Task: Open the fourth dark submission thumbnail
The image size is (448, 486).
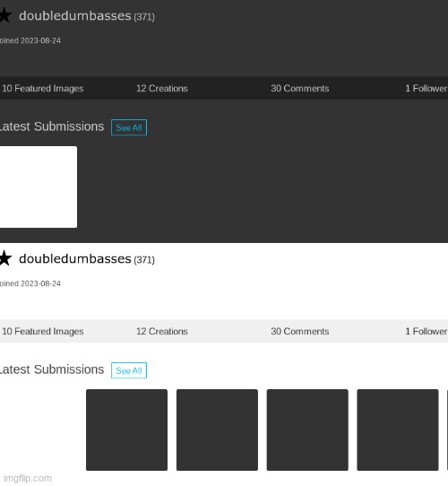Action: (x=398, y=430)
